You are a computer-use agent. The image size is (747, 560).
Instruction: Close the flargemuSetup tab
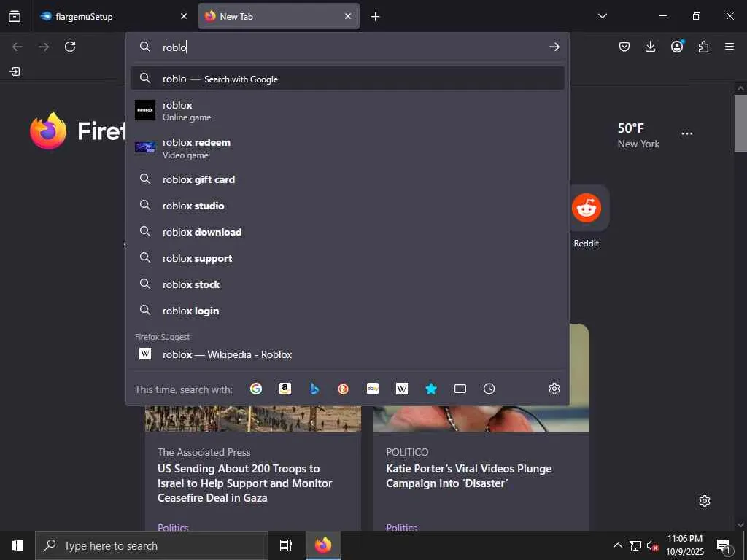(x=184, y=16)
